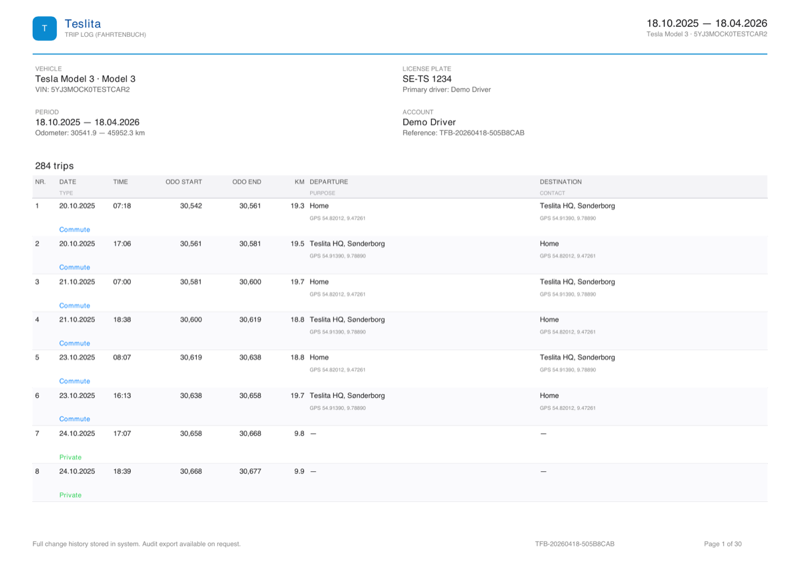Image resolution: width=800 pixels, height=566 pixels.
Task: Click the Teslita title in the header
Action: [82, 23]
